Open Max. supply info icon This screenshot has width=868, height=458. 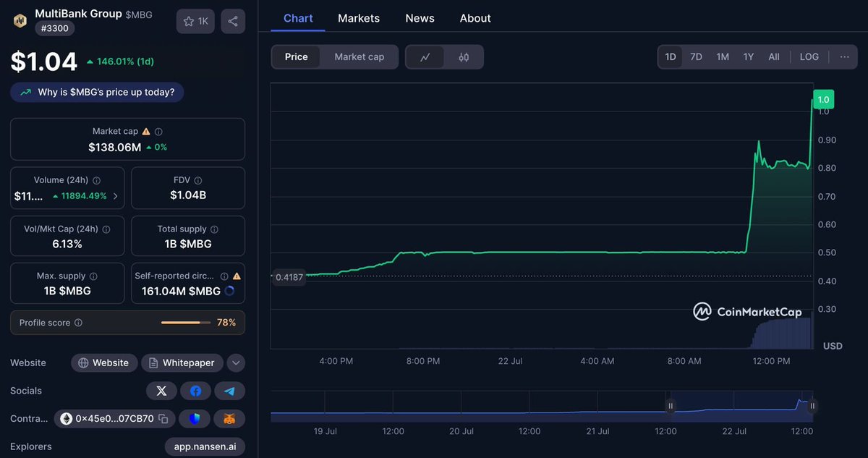(93, 276)
